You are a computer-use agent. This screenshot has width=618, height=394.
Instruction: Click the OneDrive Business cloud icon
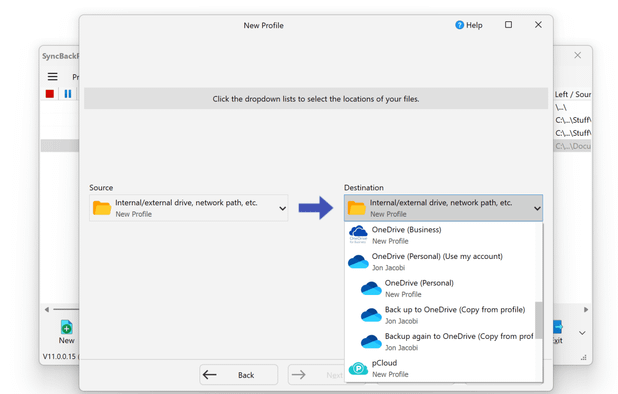pos(358,234)
